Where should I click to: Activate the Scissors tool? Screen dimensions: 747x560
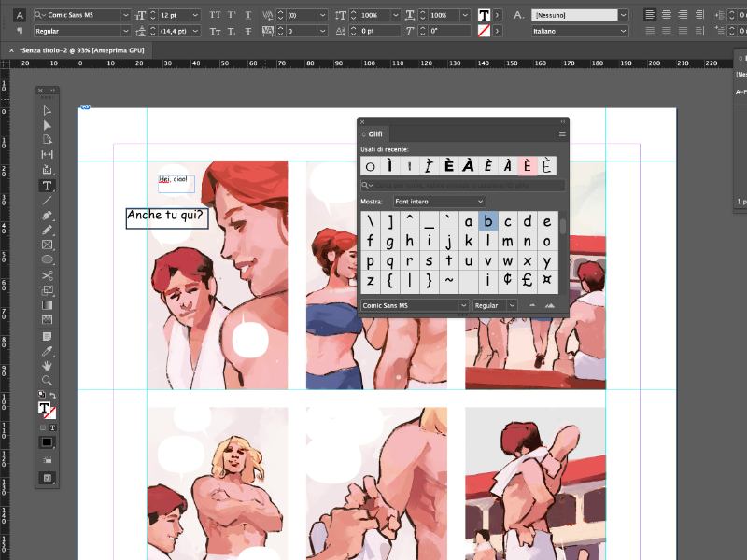[47, 275]
